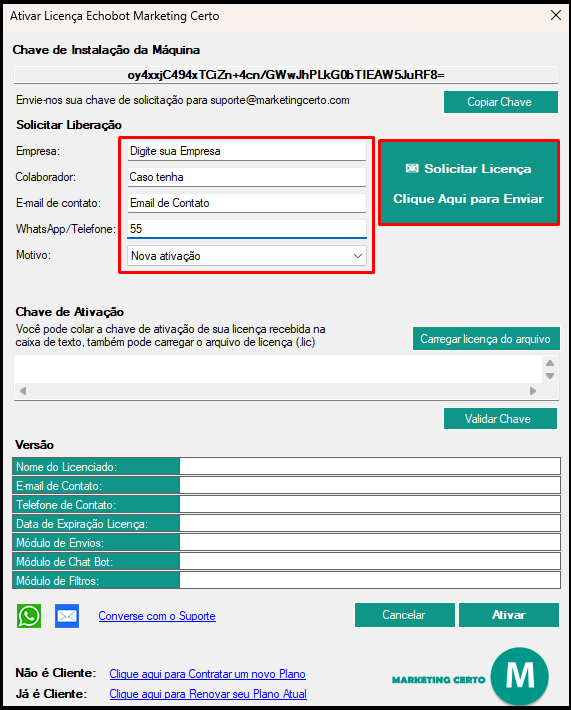Click the blue email envelope icon

pyautogui.click(x=67, y=616)
